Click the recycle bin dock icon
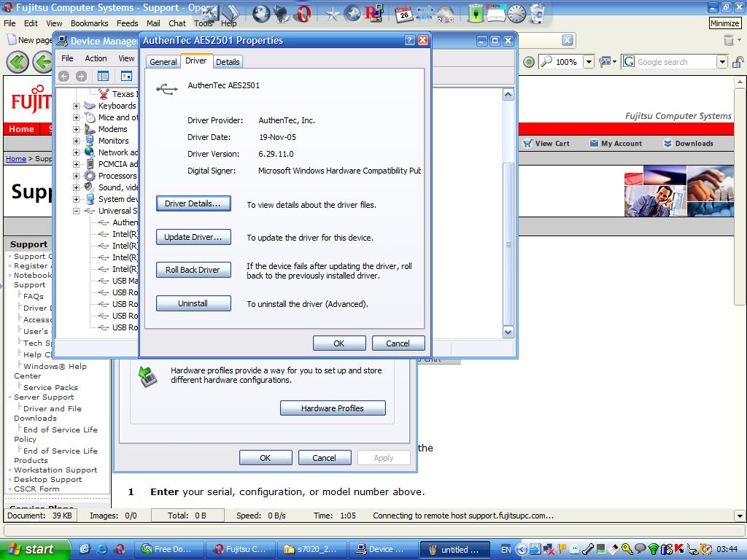The height and width of the screenshot is (560, 747). pos(537,14)
